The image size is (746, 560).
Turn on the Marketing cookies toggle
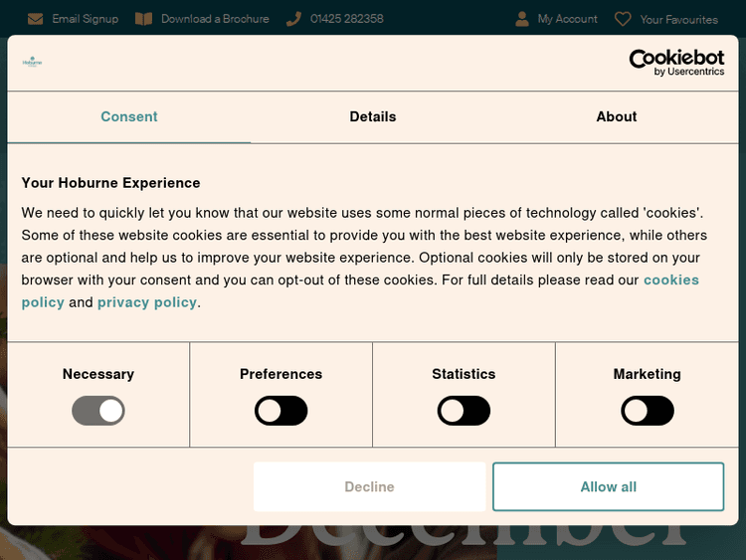tap(648, 411)
